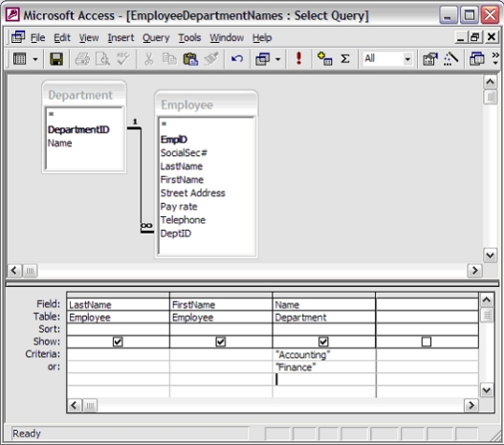Minimize the inner query window
The image size is (504, 445).
coord(460,37)
